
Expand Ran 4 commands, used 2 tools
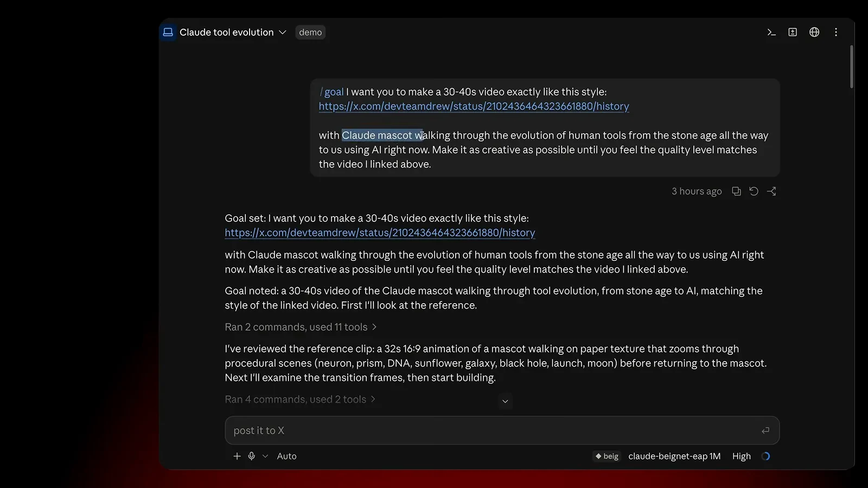click(x=300, y=400)
